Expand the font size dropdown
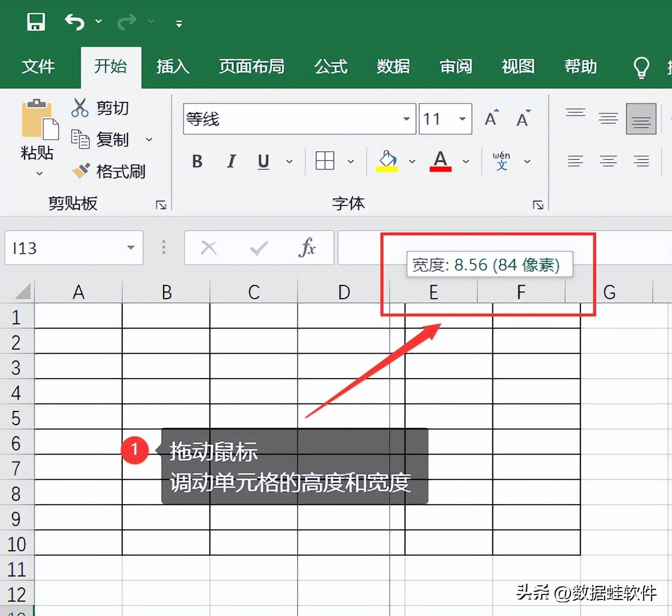Image resolution: width=672 pixels, height=616 pixels. (463, 119)
